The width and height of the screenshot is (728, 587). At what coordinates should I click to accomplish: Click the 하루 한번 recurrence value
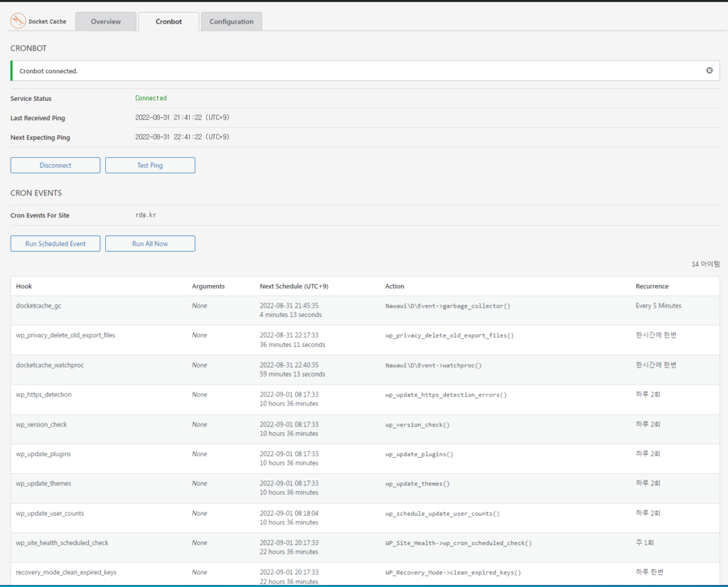click(650, 572)
